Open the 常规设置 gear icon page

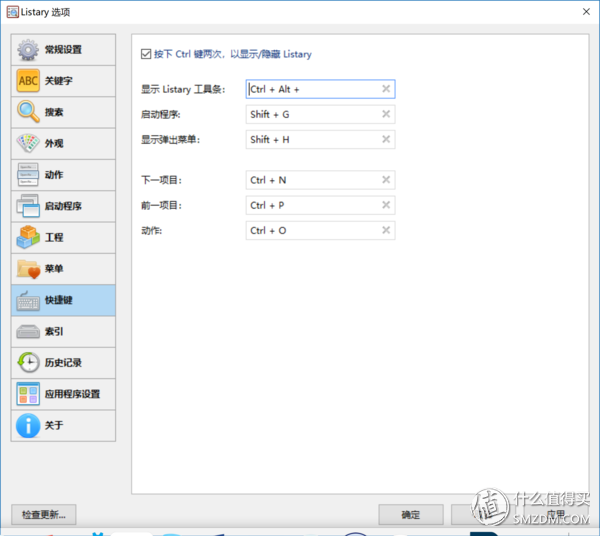[28, 50]
